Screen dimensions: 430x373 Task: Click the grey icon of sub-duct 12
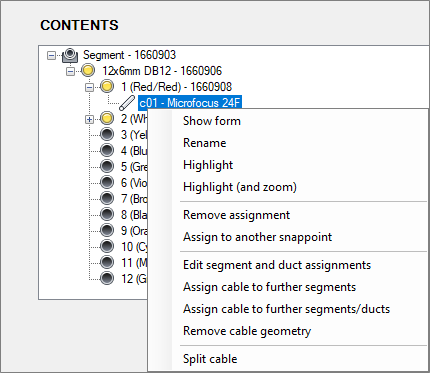[x=107, y=278]
